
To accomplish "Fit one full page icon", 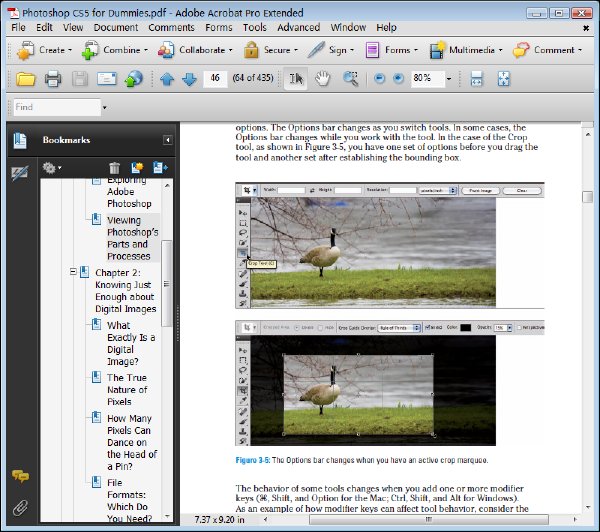I will pos(504,79).
